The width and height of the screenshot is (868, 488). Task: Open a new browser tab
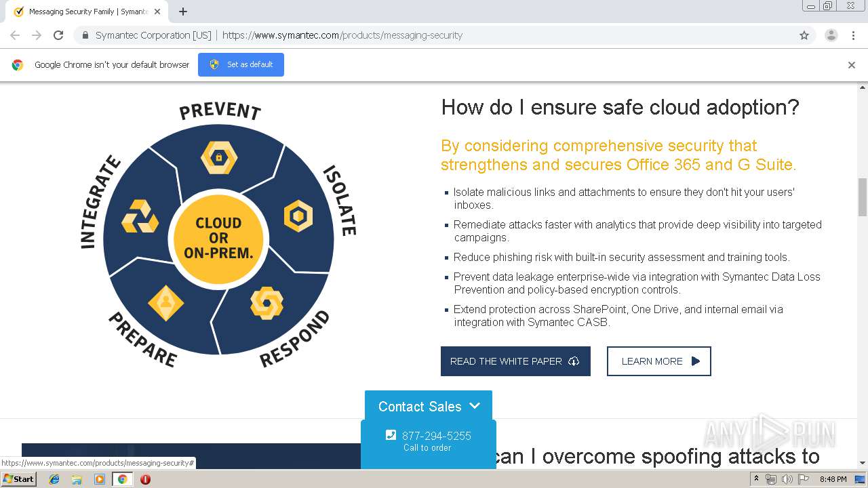(x=183, y=12)
